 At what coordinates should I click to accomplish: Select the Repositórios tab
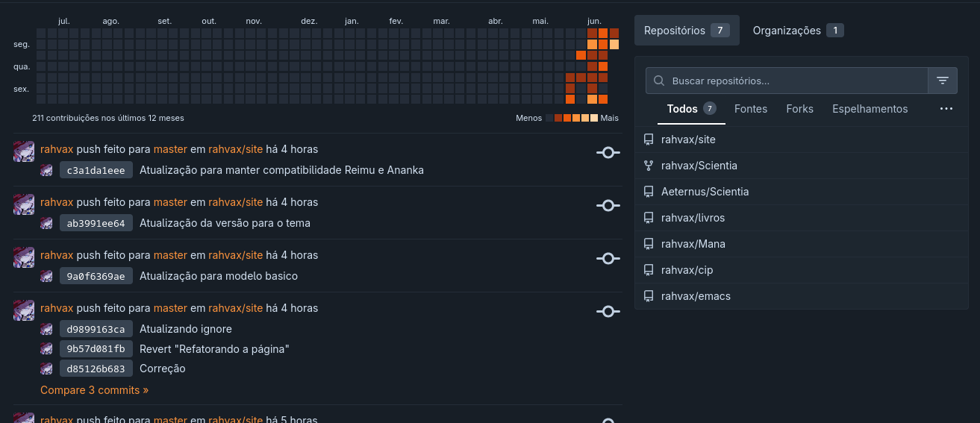pyautogui.click(x=687, y=31)
